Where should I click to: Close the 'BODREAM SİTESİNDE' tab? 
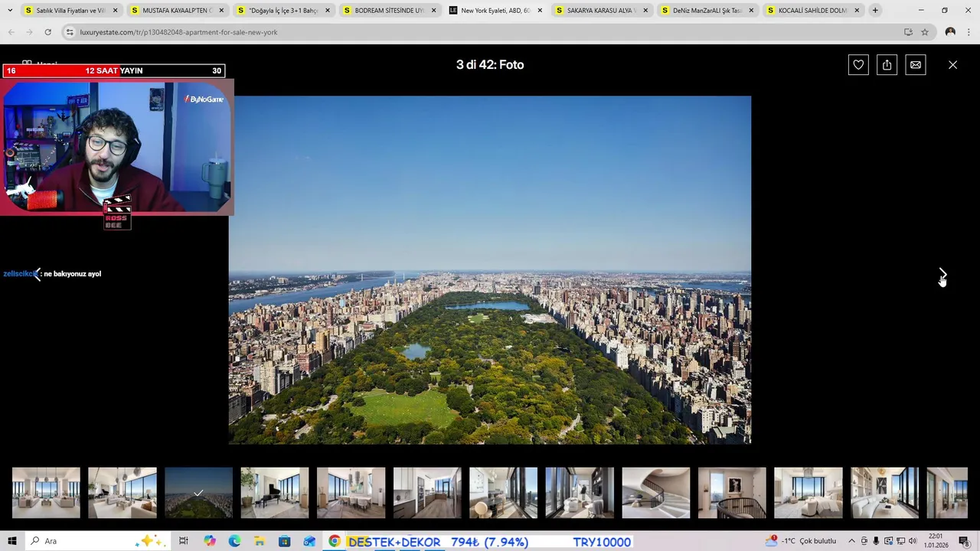pos(433,11)
